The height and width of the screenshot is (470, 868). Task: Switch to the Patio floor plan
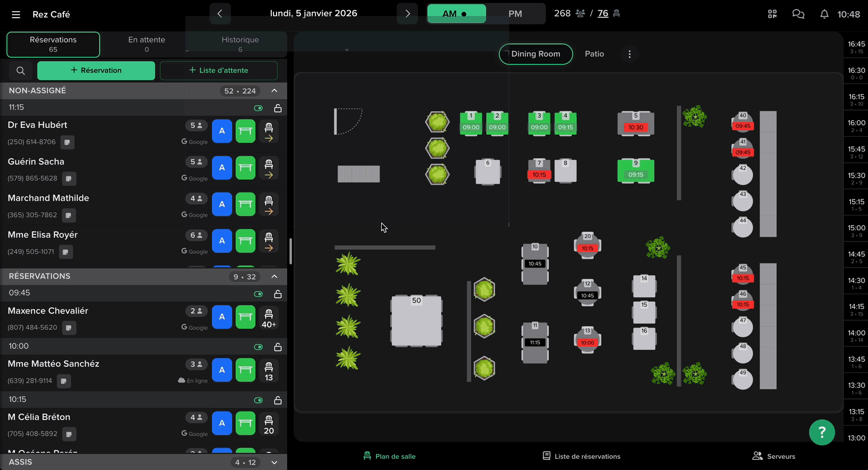[x=594, y=54]
